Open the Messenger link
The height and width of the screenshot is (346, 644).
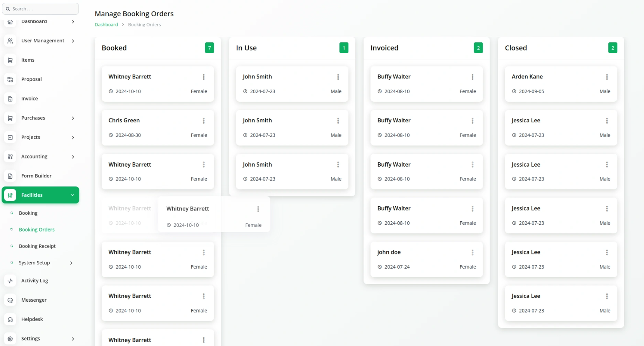34,300
